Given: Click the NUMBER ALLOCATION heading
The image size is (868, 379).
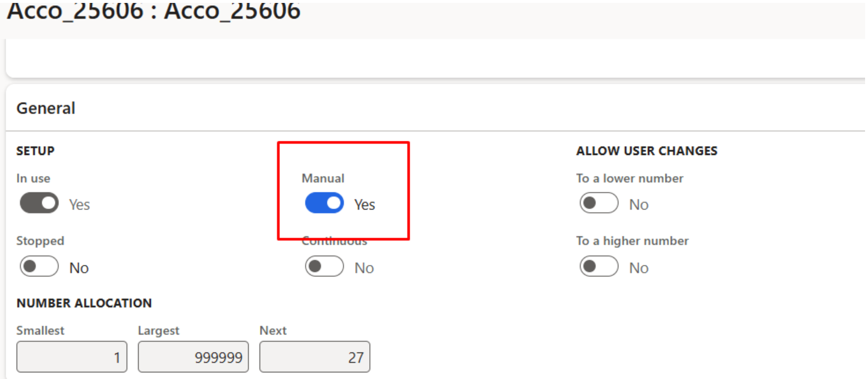Looking at the screenshot, I should 84,303.
